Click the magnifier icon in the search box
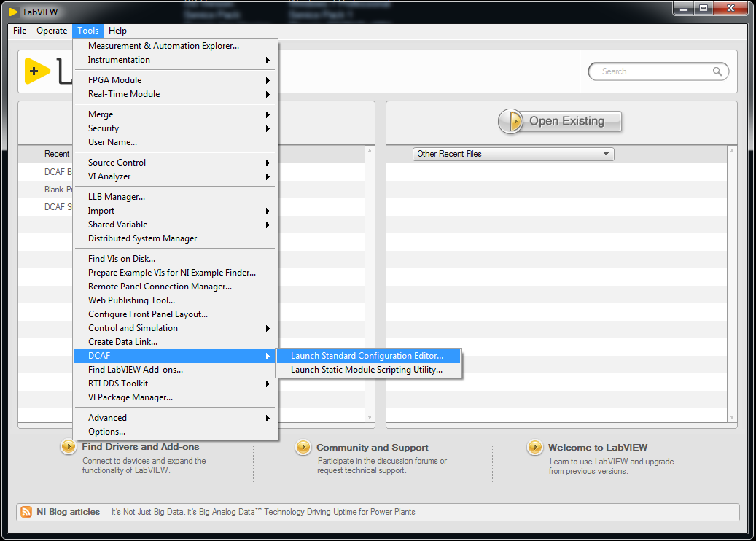756x541 pixels. point(717,71)
